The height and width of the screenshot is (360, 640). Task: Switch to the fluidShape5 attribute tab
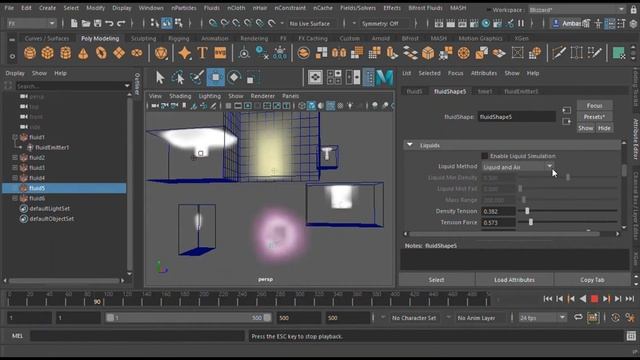450,91
